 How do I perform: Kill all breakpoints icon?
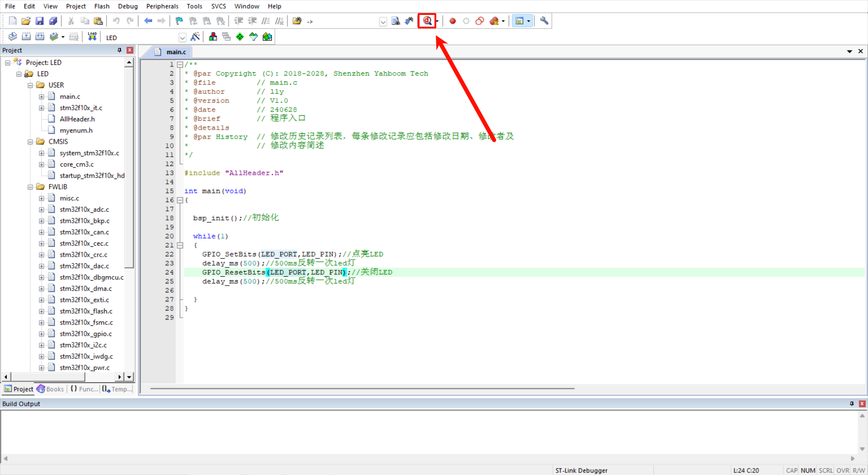click(x=494, y=21)
